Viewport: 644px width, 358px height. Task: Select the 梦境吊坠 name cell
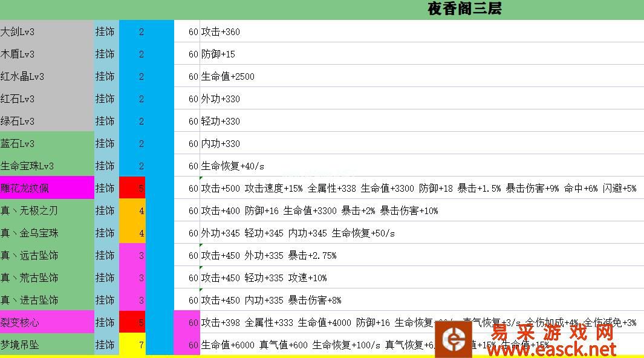click(x=47, y=345)
